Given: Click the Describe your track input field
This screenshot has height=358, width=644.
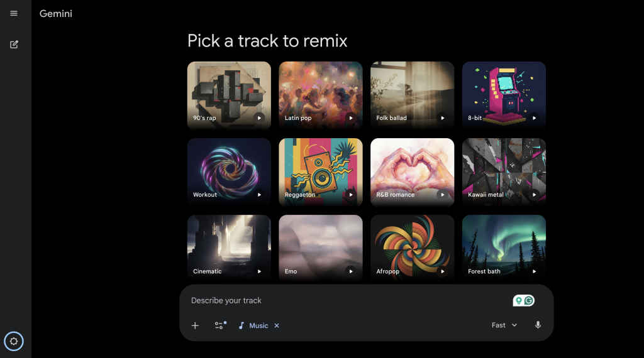Looking at the screenshot, I should click(346, 301).
